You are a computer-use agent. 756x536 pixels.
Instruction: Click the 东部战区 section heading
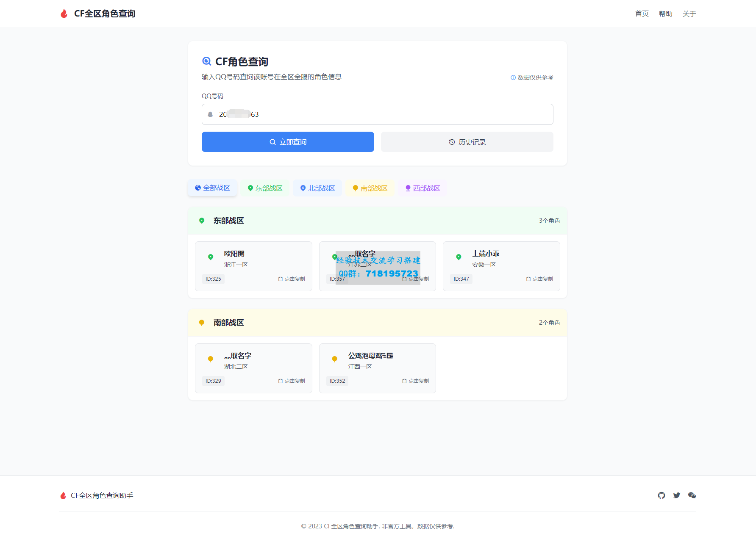point(229,221)
